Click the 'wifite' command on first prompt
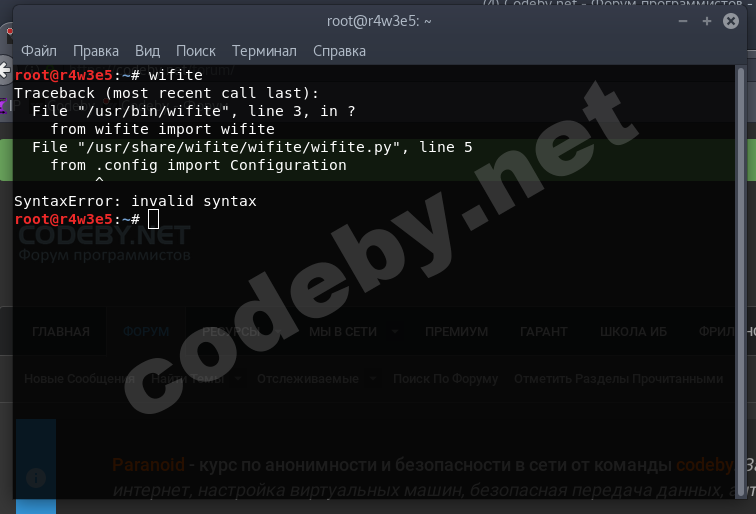Image resolution: width=756 pixels, height=514 pixels. tap(176, 75)
